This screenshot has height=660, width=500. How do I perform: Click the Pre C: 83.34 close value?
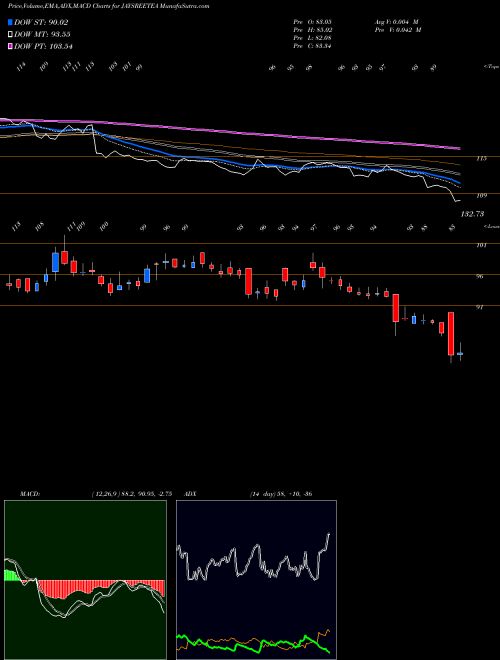click(312, 46)
